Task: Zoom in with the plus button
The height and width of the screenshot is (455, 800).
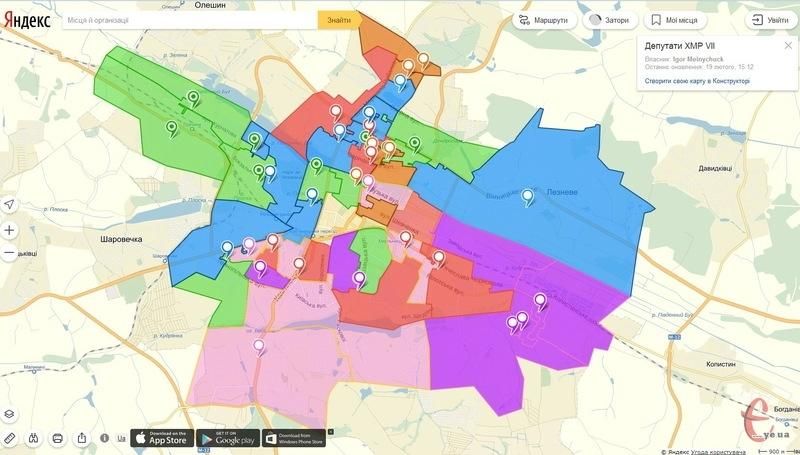Action: click(x=9, y=230)
